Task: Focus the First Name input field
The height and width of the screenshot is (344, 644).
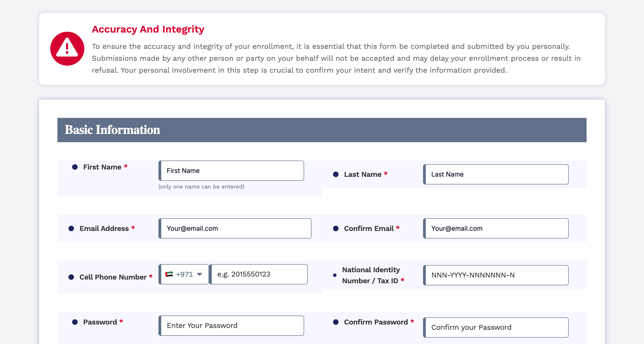Action: click(x=231, y=171)
